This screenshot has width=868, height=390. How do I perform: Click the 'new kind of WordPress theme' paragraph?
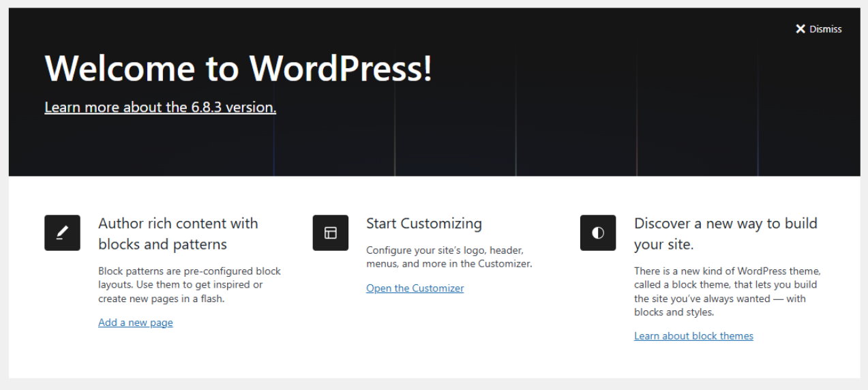coord(725,291)
